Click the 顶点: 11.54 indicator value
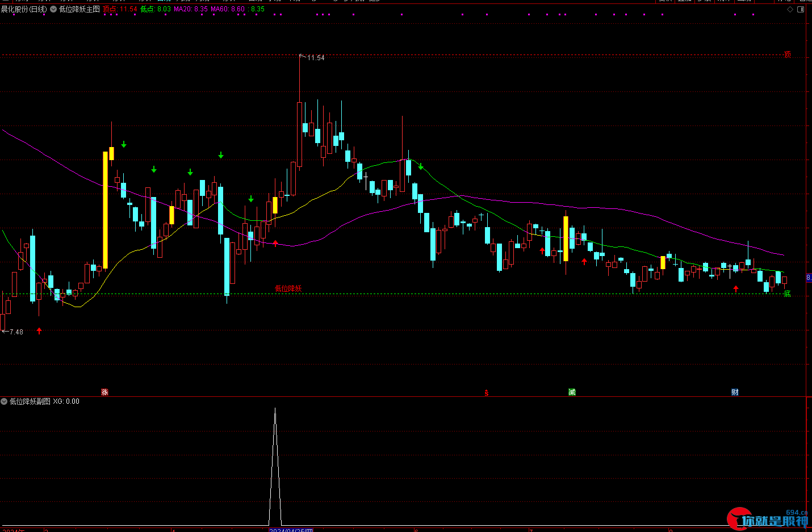The image size is (812, 532). [x=120, y=9]
